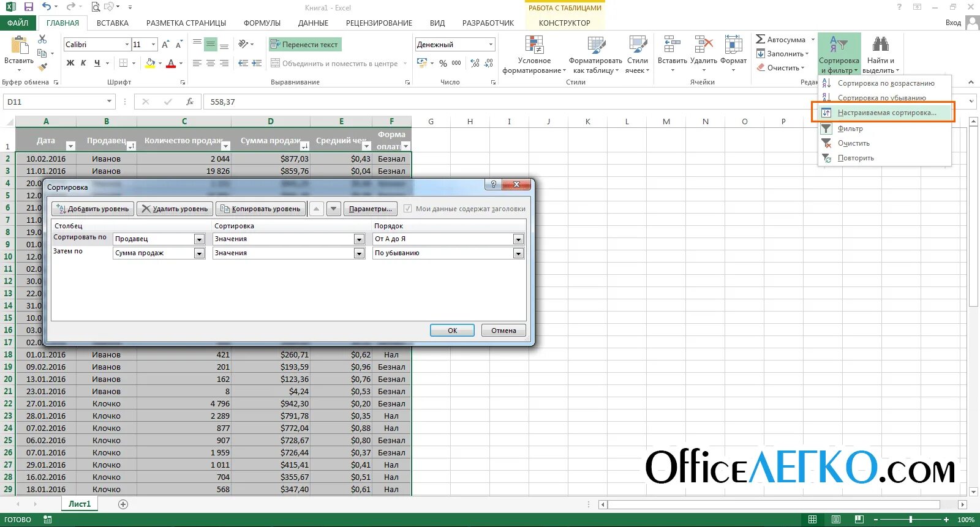Click the Middle align icon
This screenshot has height=527, width=980.
pos(211,45)
